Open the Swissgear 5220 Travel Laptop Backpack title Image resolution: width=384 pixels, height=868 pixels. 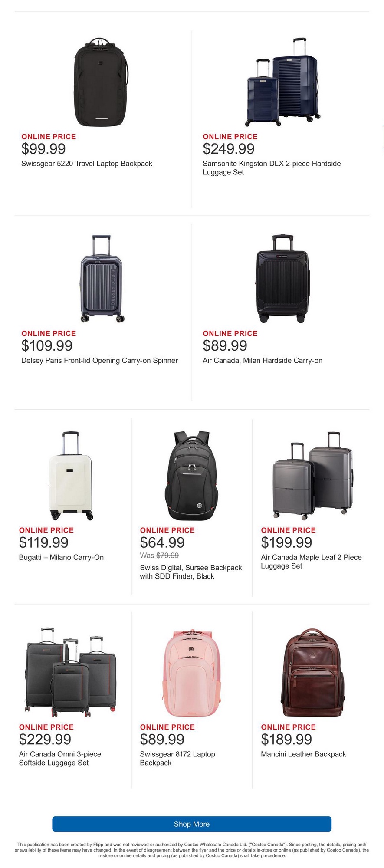pyautogui.click(x=87, y=164)
